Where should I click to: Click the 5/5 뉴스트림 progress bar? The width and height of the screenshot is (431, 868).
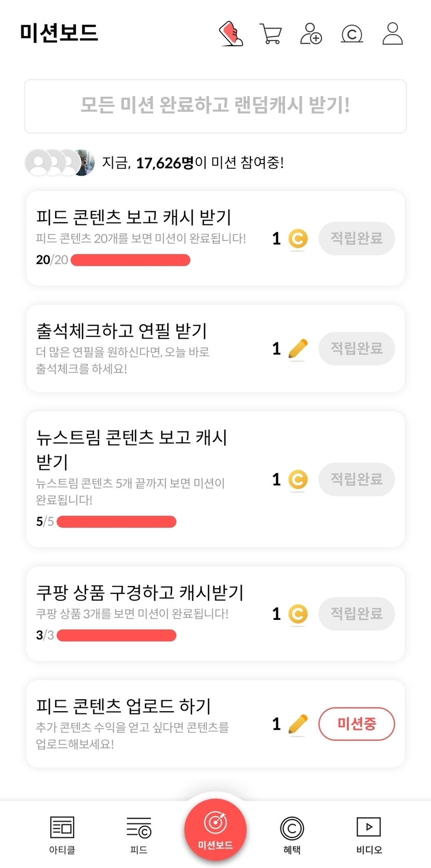pyautogui.click(x=116, y=522)
